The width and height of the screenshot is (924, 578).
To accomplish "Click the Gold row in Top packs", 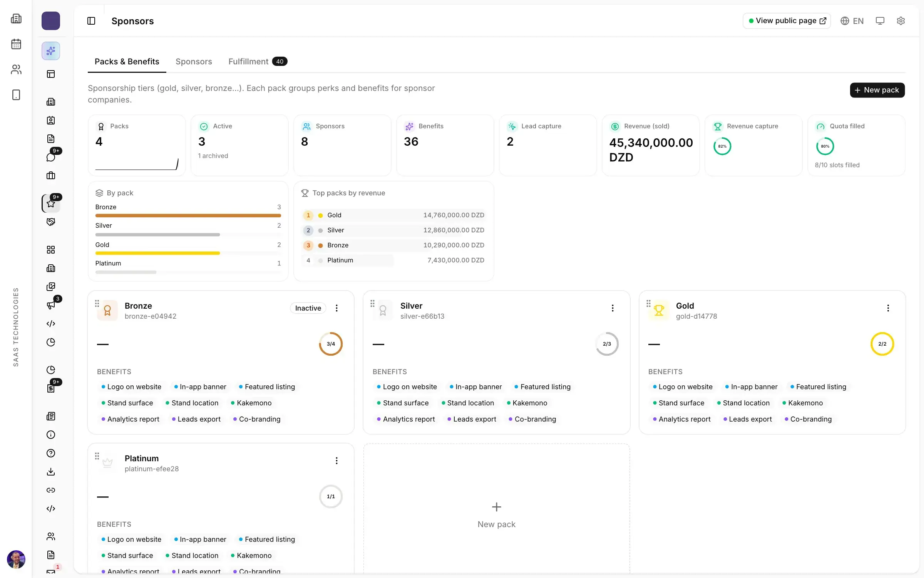I will click(393, 215).
